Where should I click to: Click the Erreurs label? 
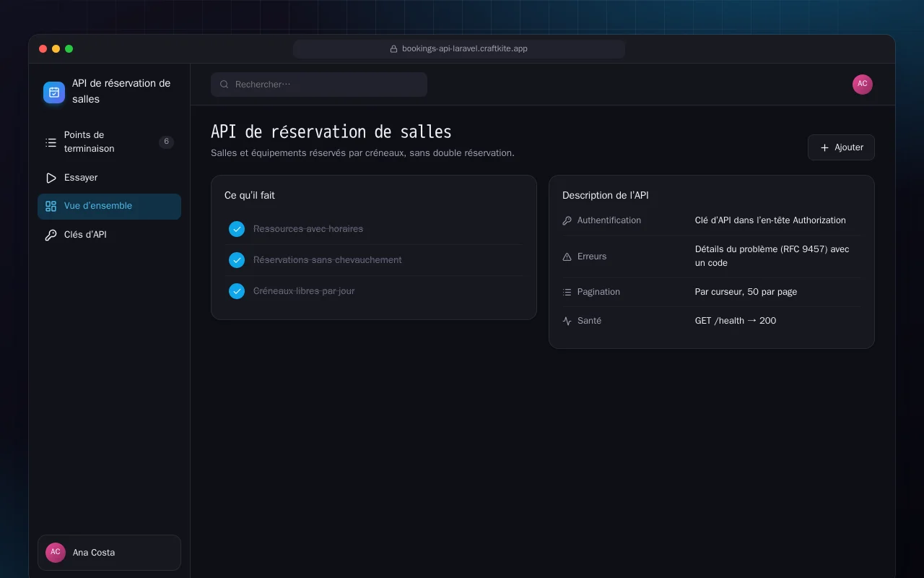coord(592,256)
